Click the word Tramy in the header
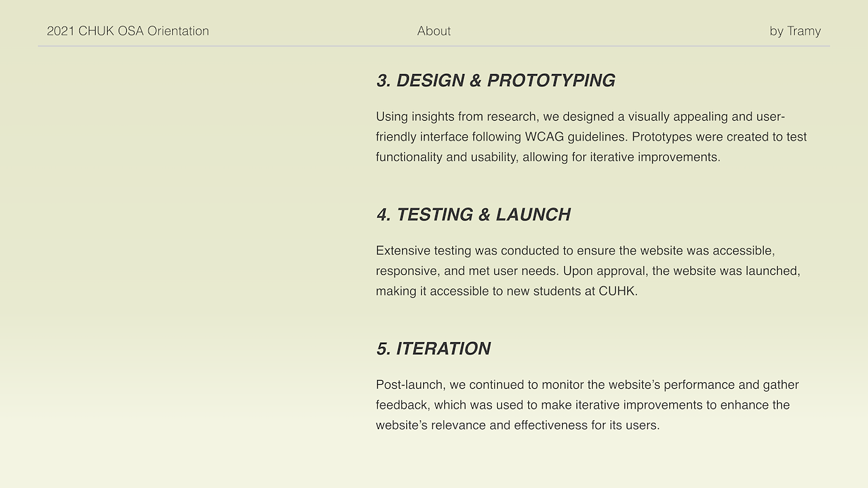Image resolution: width=868 pixels, height=488 pixels. pos(804,31)
